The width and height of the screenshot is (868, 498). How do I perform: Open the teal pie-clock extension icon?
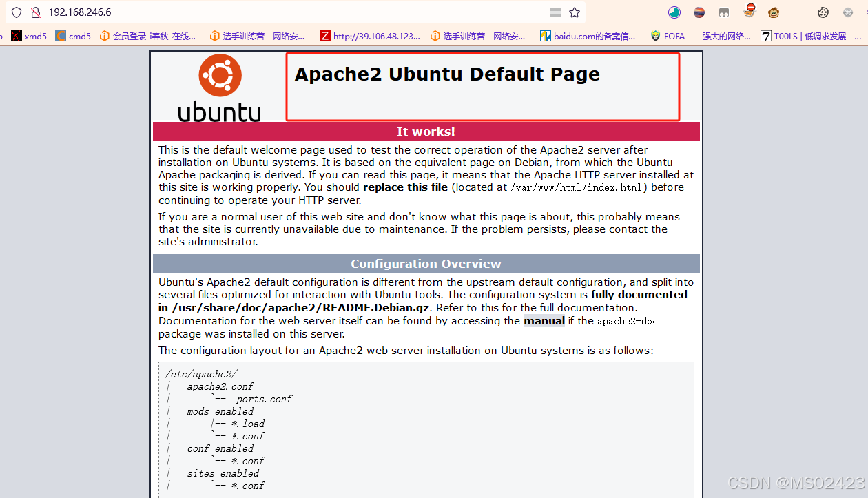tap(674, 12)
